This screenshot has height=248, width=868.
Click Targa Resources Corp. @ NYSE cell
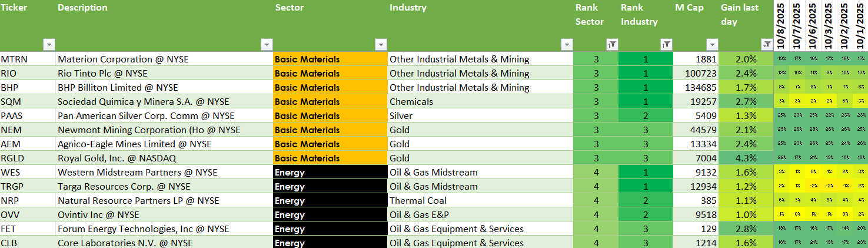tap(164, 186)
